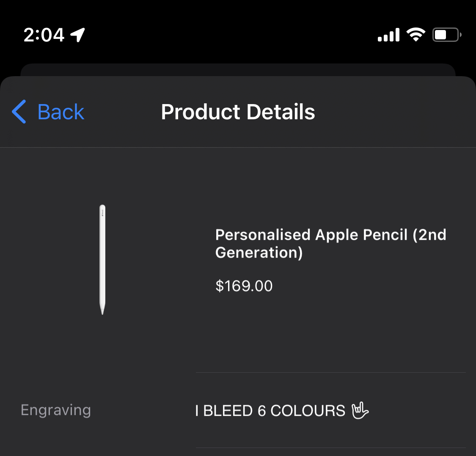Tap the blue back chevron arrow
The width and height of the screenshot is (476, 456).
pyautogui.click(x=19, y=112)
